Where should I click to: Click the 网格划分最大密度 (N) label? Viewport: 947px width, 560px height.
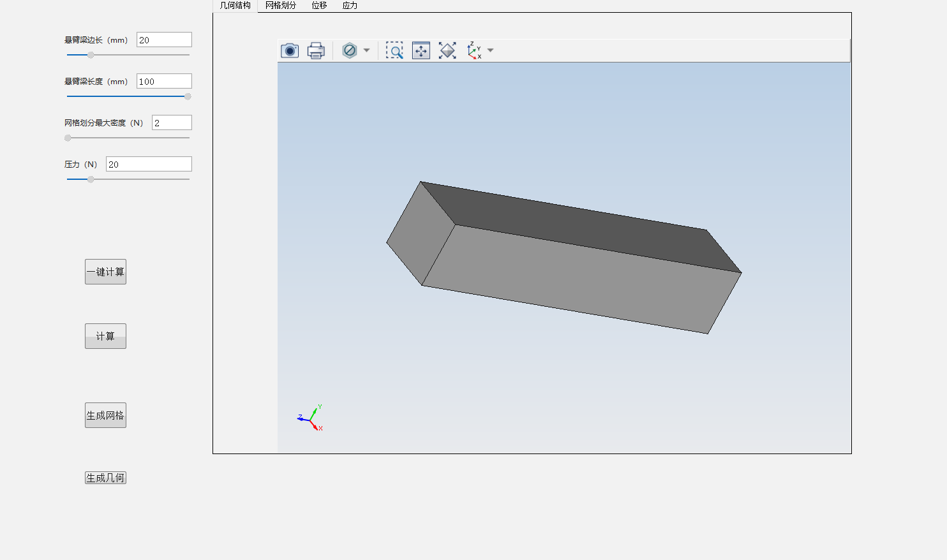[103, 123]
